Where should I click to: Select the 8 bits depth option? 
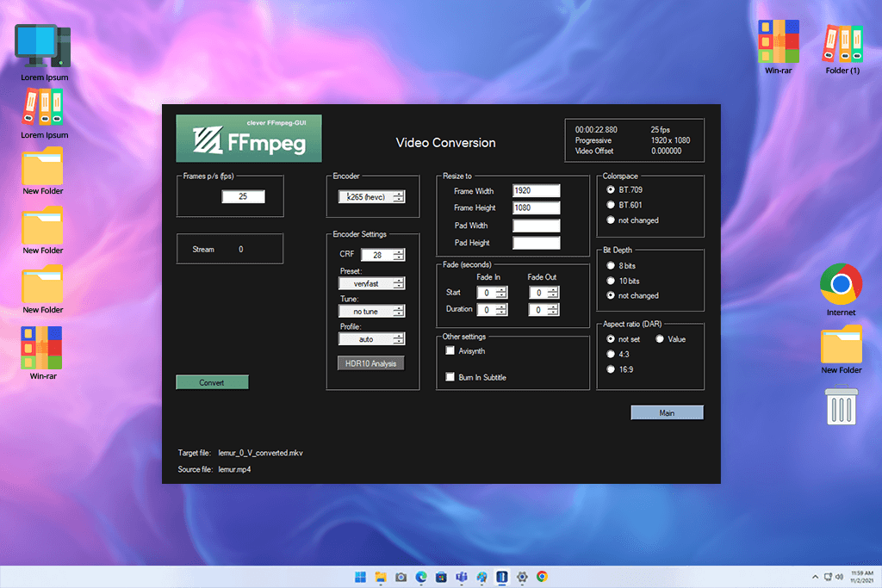(611, 265)
